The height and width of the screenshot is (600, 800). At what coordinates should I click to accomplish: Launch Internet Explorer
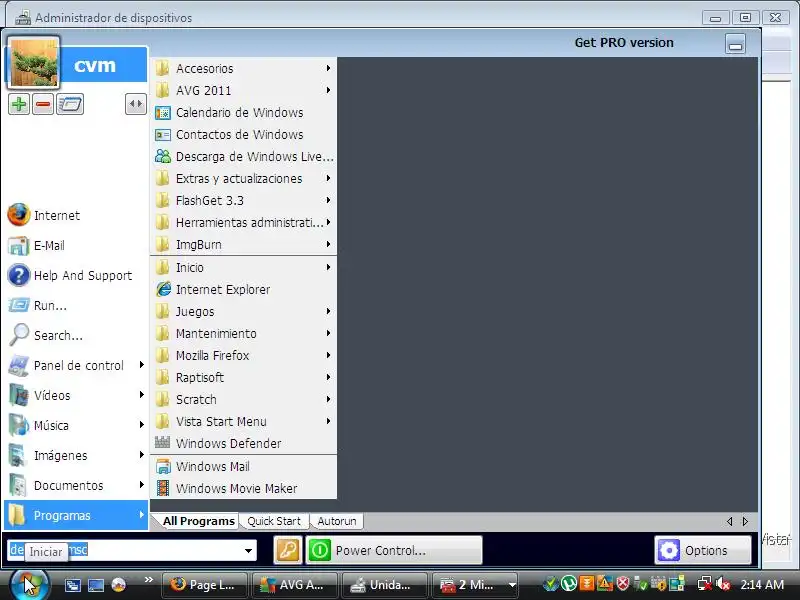243,289
